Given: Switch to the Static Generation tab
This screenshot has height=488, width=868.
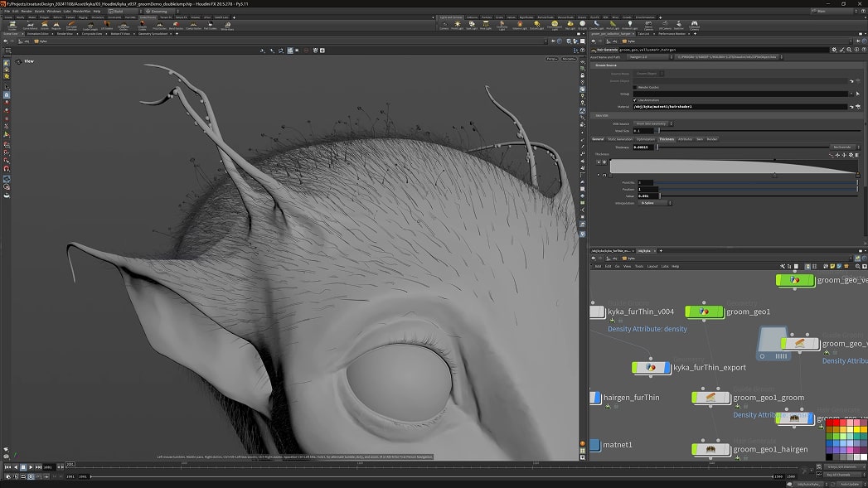Looking at the screenshot, I should pyautogui.click(x=620, y=139).
